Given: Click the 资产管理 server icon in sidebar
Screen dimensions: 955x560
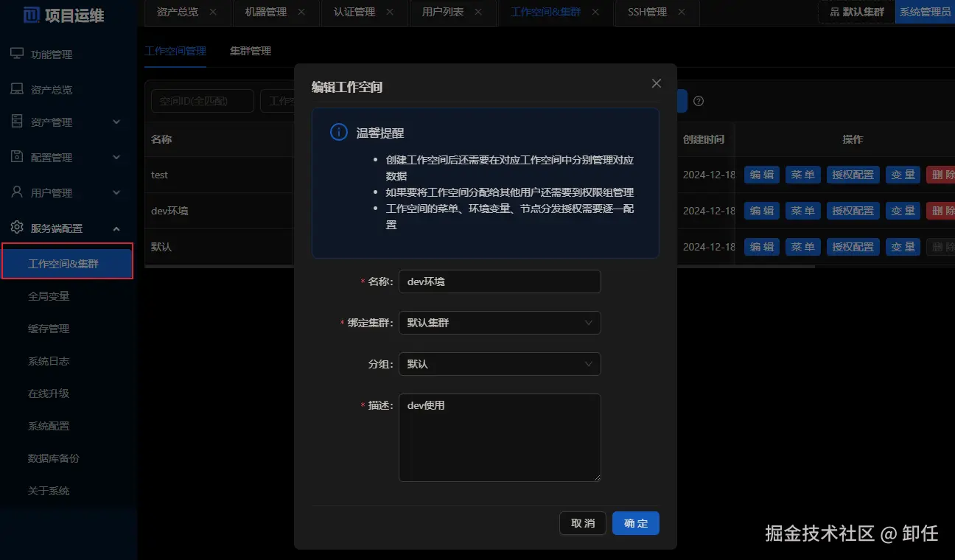Looking at the screenshot, I should tap(16, 122).
